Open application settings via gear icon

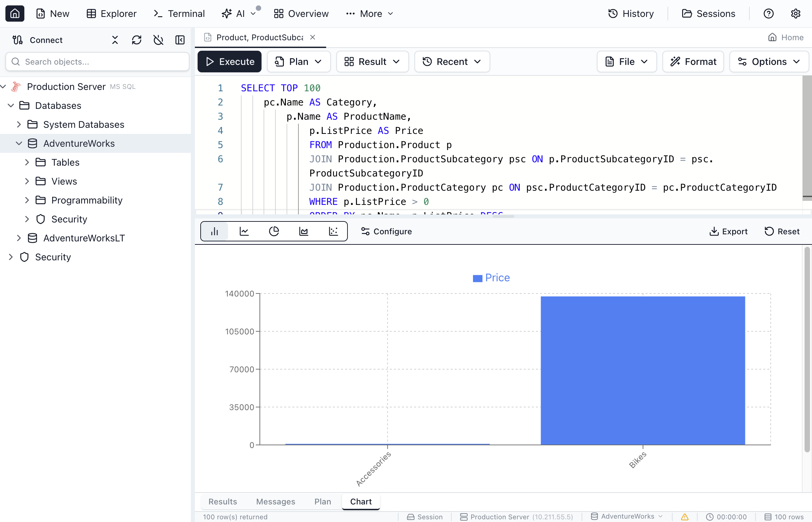(x=796, y=14)
